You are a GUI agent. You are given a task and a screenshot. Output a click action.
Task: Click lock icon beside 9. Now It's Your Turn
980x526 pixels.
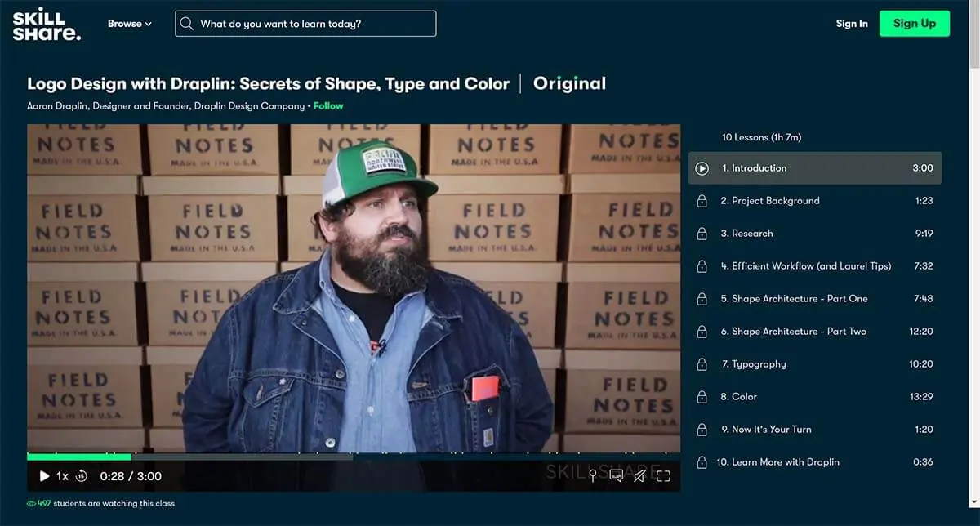[702, 430]
